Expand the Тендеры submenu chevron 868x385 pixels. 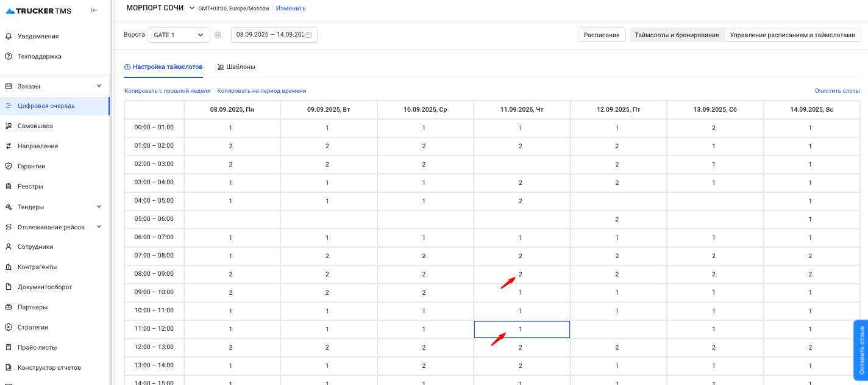(99, 207)
